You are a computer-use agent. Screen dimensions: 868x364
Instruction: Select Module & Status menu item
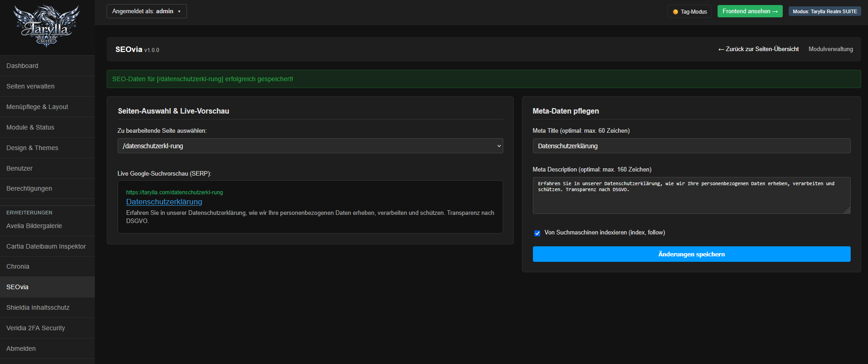[47, 127]
